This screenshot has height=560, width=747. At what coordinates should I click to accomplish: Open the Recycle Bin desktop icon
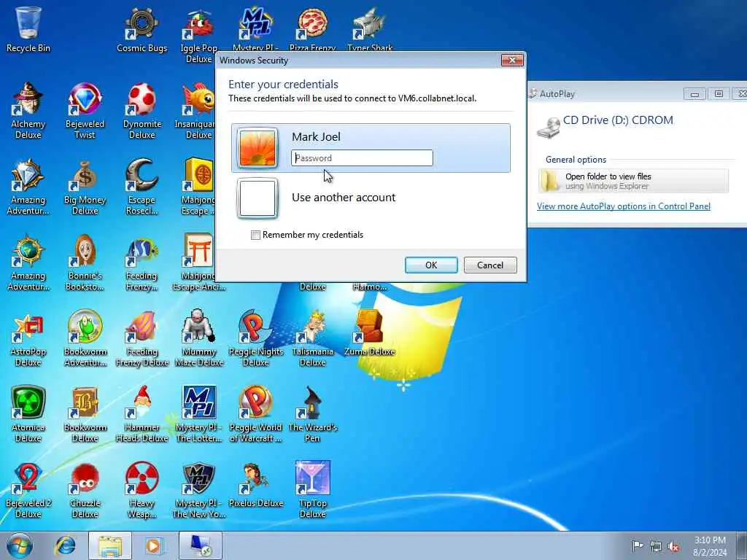tap(28, 28)
